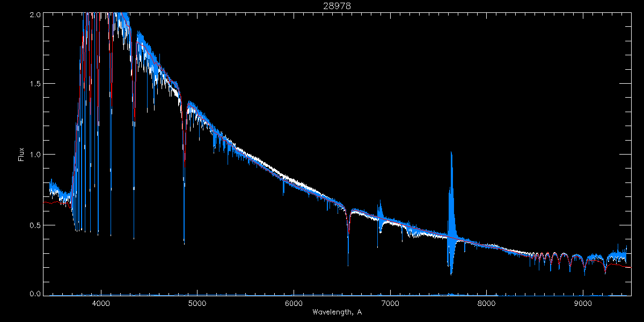Click the 5000 x-axis tick label
Screen dimensions: 644x322
click(x=197, y=303)
